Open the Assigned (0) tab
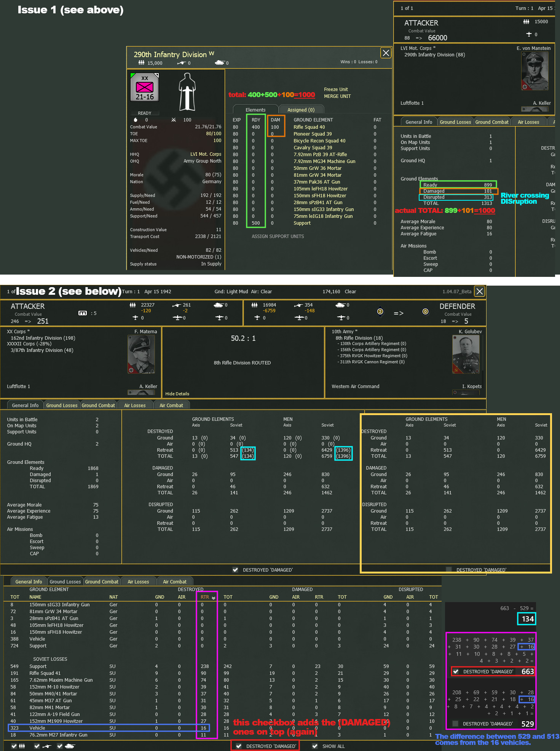This screenshot has width=560, height=751. (301, 110)
